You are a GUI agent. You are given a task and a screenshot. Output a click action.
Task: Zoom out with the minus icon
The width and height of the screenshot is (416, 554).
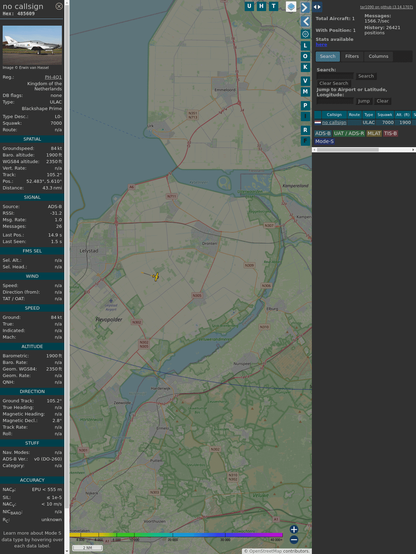(x=294, y=540)
